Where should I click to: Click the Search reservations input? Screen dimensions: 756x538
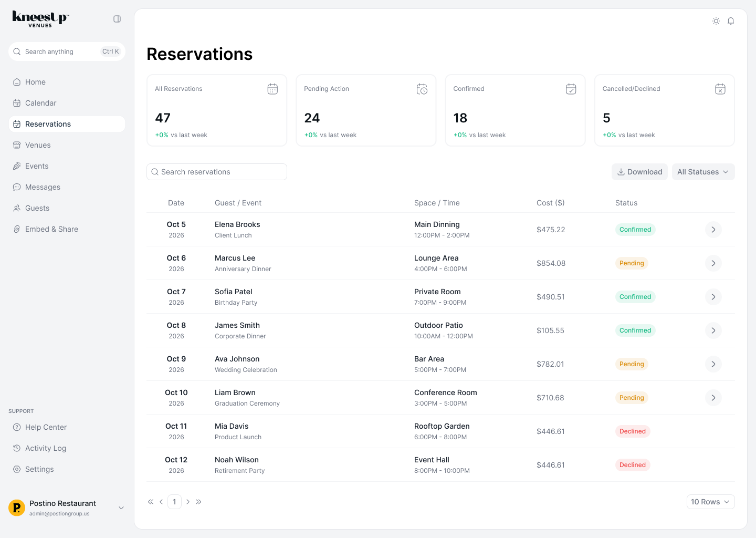pos(217,172)
